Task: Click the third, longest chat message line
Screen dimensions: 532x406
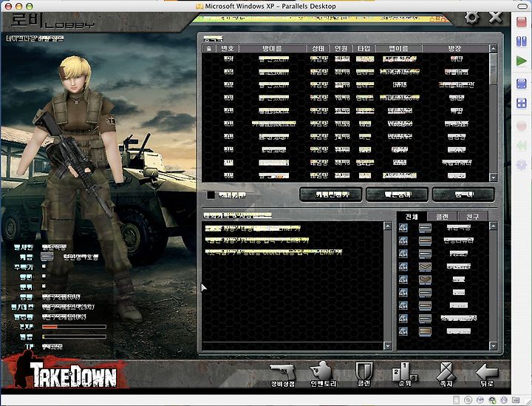Action: (x=273, y=252)
